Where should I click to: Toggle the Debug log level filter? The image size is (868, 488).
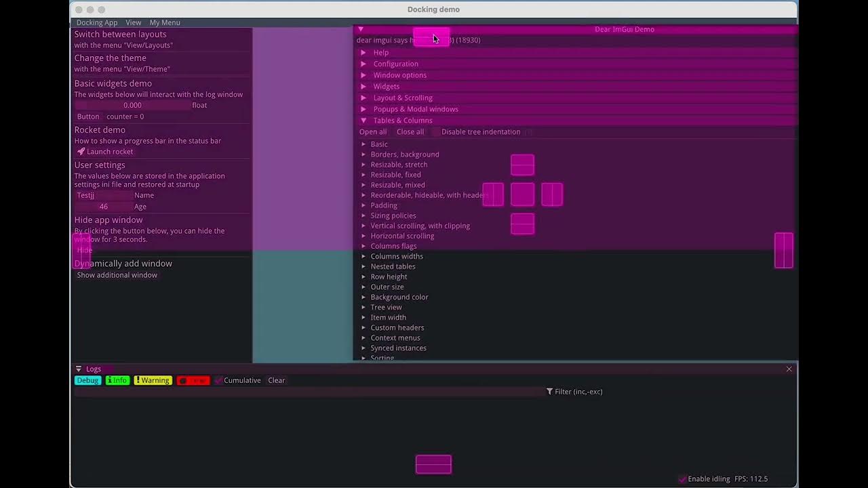[87, 380]
